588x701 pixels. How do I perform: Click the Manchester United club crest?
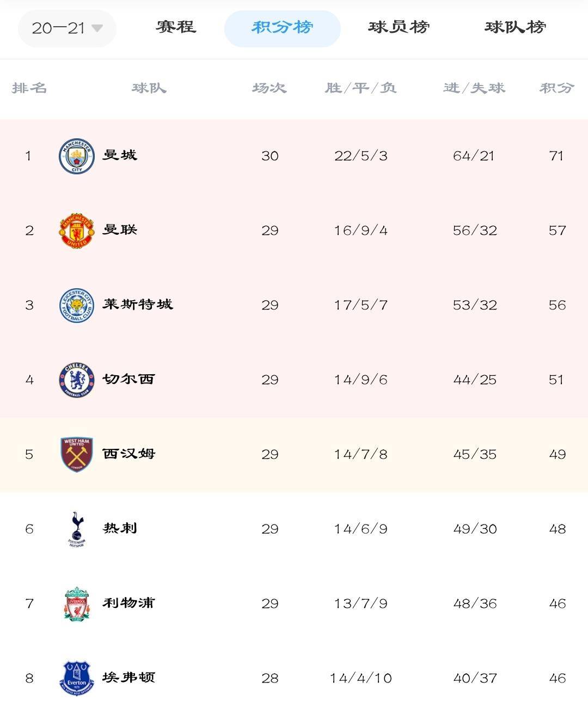(77, 230)
